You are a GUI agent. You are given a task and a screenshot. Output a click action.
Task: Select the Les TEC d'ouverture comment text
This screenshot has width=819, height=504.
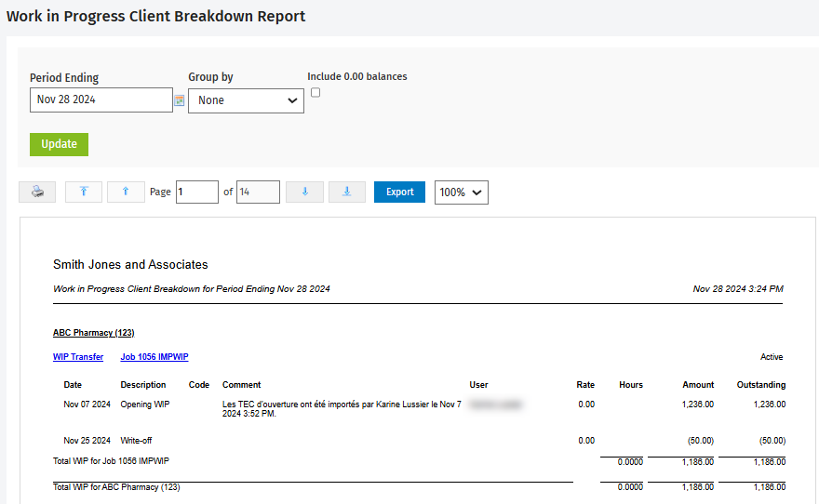[342, 409]
